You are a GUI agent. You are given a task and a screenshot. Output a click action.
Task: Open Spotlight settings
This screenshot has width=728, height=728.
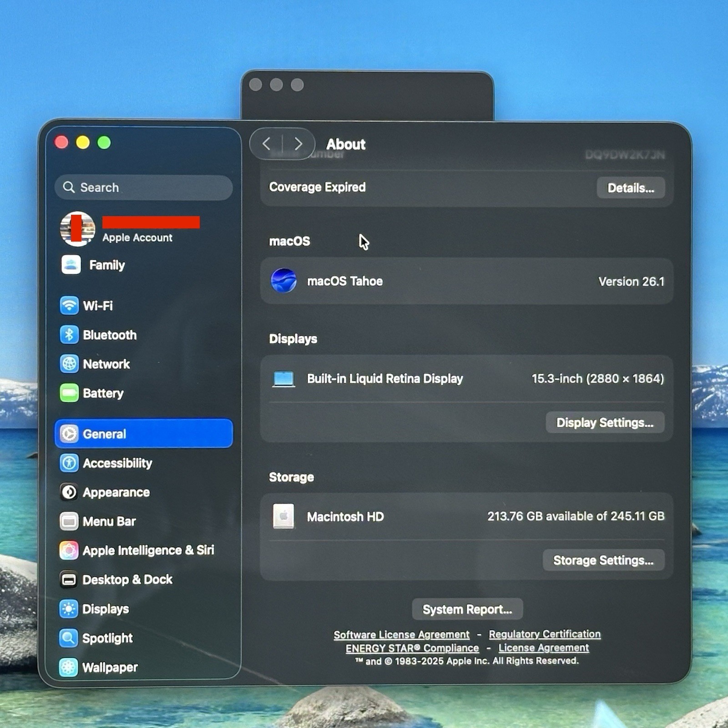tap(107, 638)
